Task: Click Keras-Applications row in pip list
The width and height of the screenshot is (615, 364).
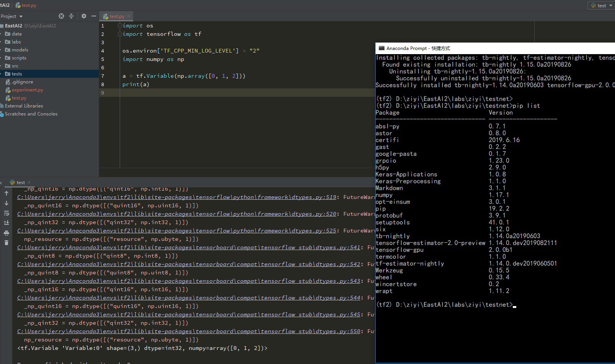Action: point(440,174)
